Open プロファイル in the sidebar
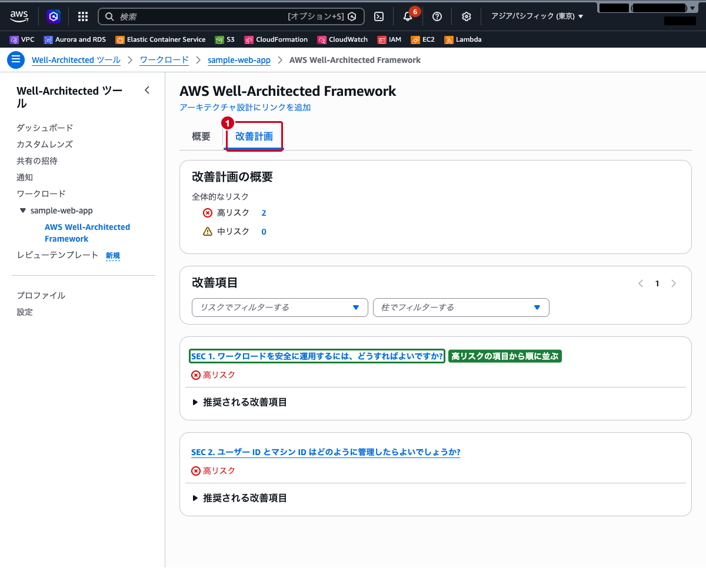706x588 pixels. [x=41, y=296]
